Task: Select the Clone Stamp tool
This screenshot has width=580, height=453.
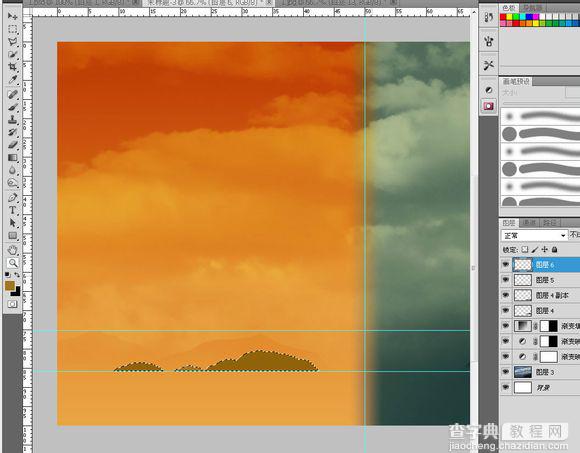Action: pyautogui.click(x=13, y=119)
